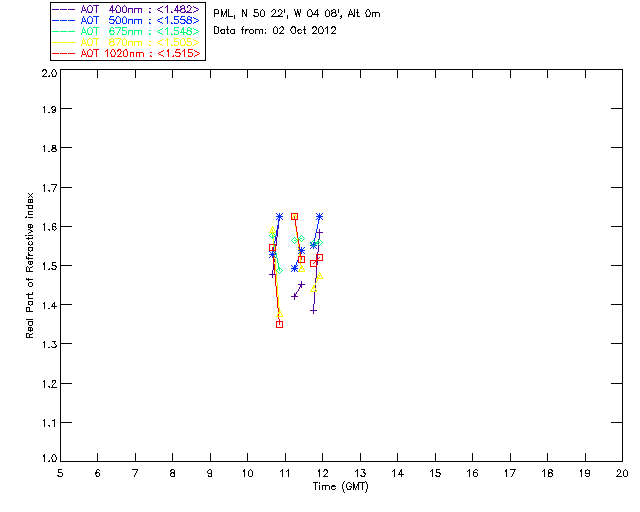Click the time axis tick label 5
This screenshot has height=512, width=640.
click(x=60, y=473)
